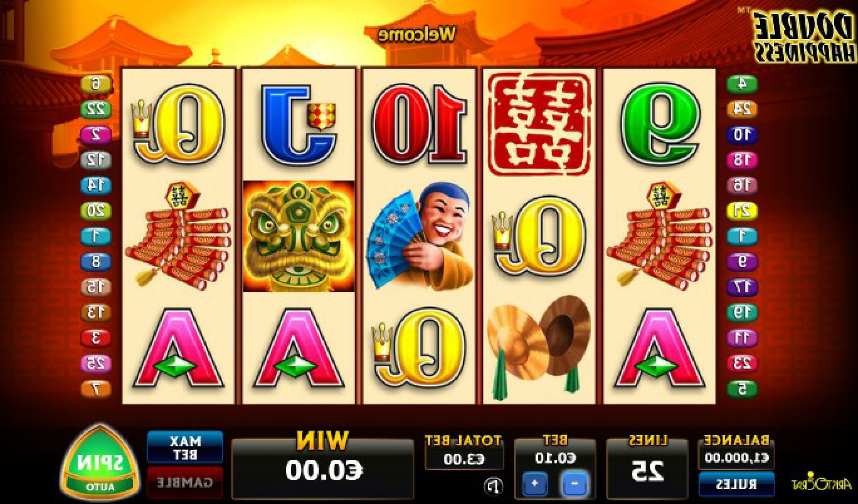Viewport: 858px width, 504px height.
Task: Click the LINES value display showing 25
Action: tap(647, 471)
